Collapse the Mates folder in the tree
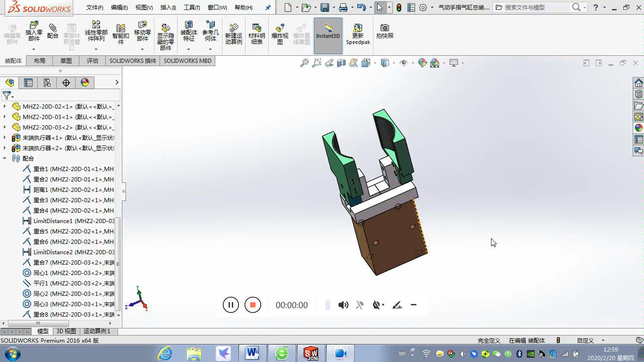The height and width of the screenshot is (362, 644). click(4, 158)
